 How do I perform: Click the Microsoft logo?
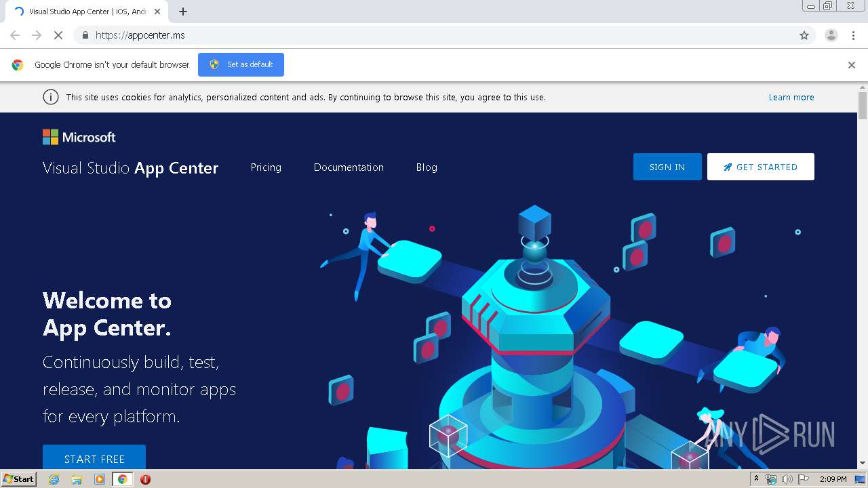79,137
